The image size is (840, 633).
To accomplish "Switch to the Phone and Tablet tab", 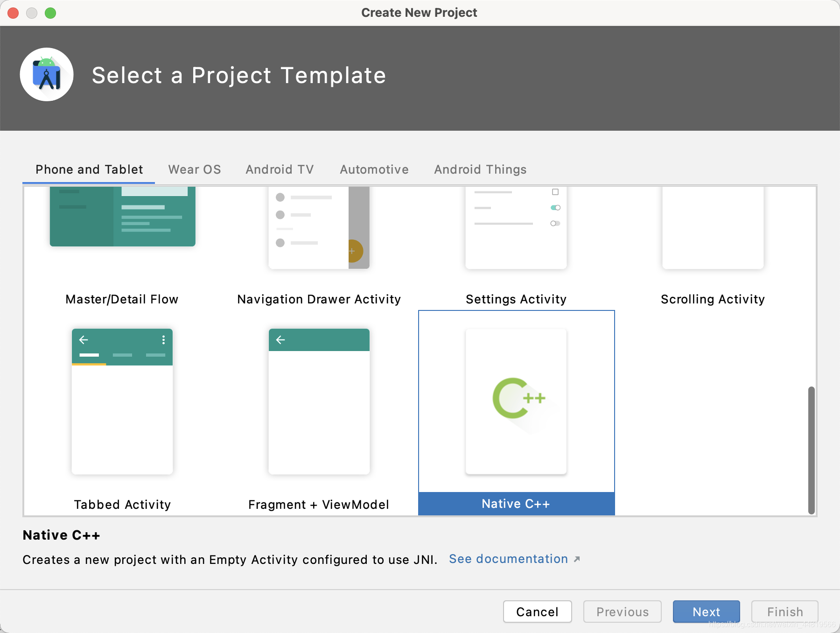I will click(89, 169).
